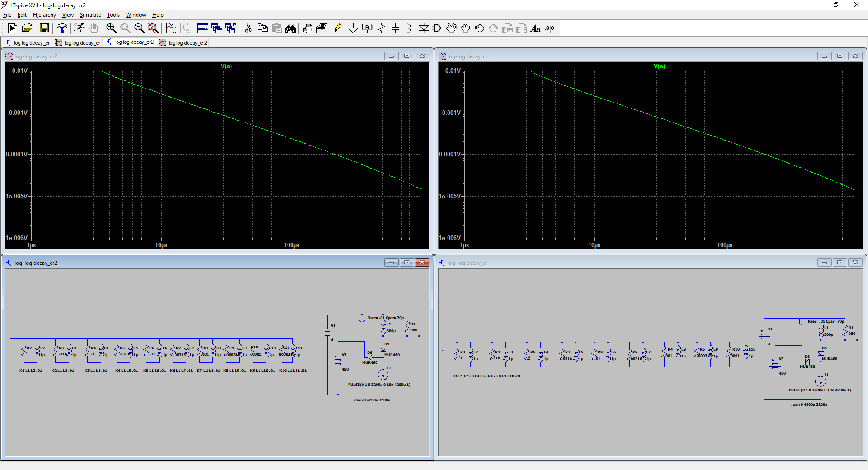Select the Diode component tool

[x=423, y=28]
